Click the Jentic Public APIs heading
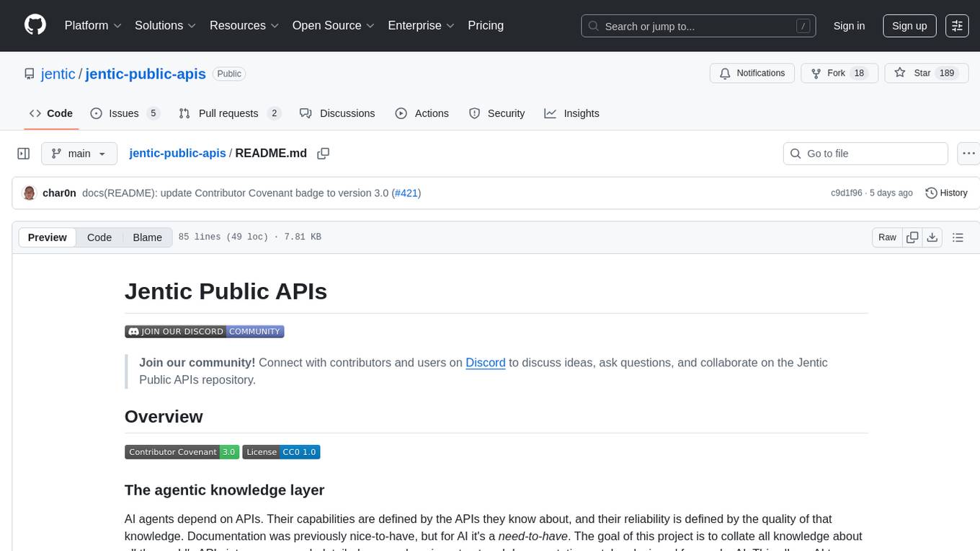This screenshot has width=980, height=551. [x=226, y=291]
